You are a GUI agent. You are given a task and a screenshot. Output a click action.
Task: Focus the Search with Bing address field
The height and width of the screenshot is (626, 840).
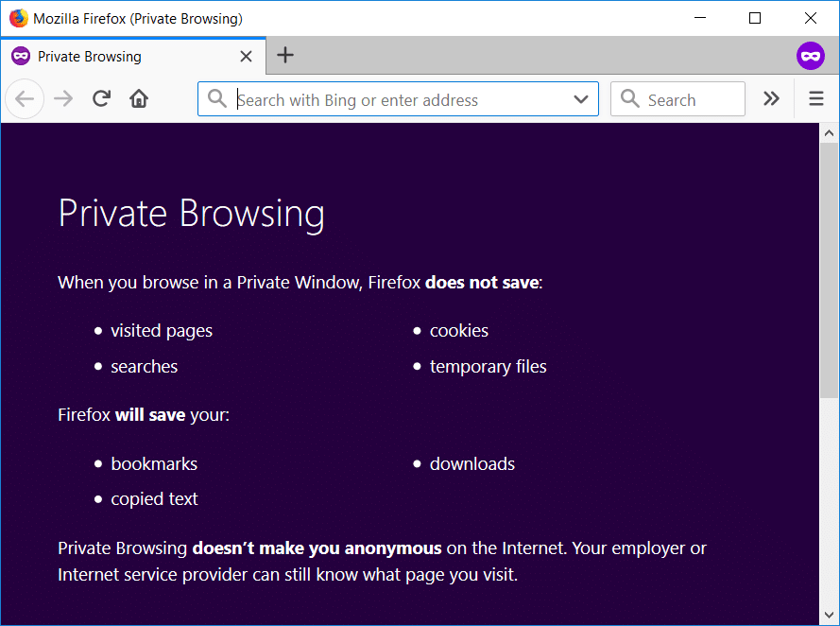click(x=397, y=99)
